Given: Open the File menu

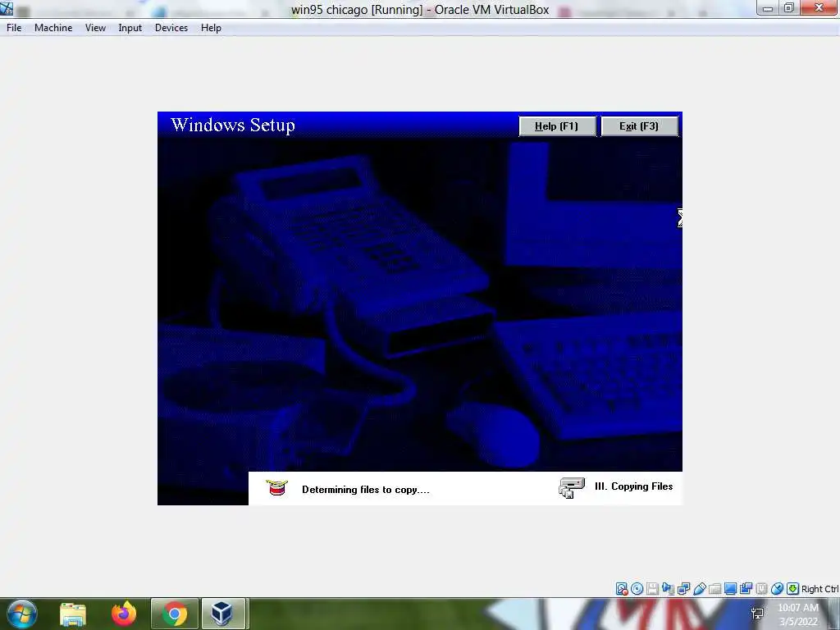Looking at the screenshot, I should pos(14,28).
